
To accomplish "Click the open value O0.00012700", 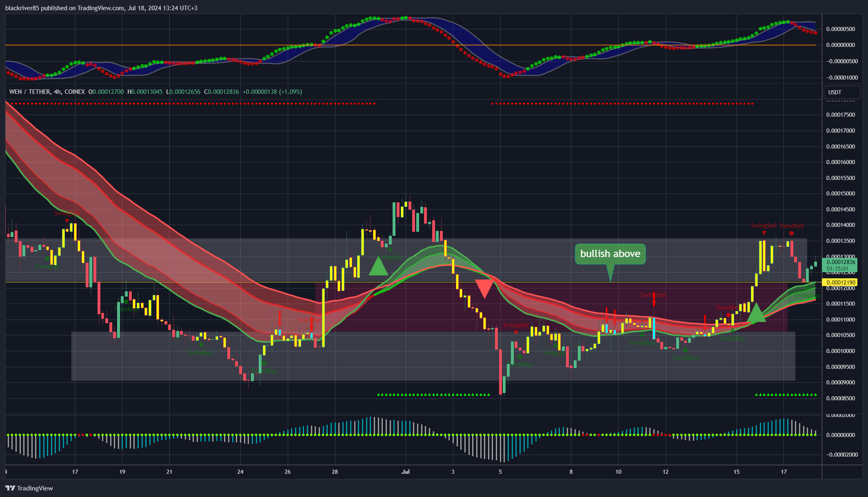I will (x=106, y=92).
